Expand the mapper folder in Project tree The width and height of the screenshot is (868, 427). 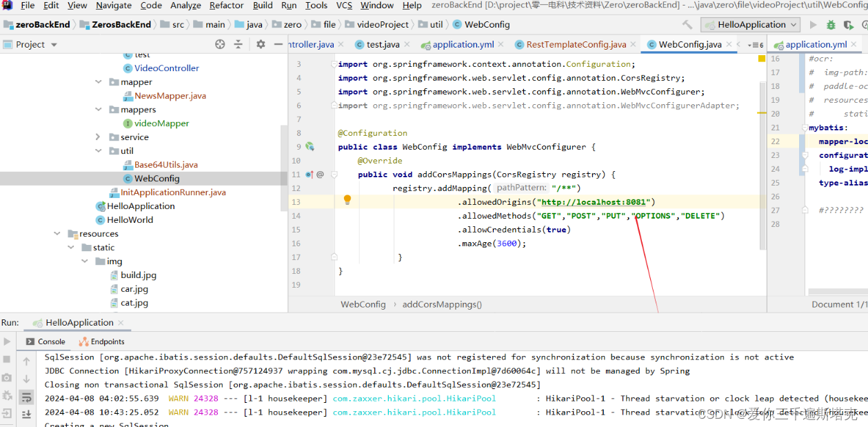[x=97, y=81]
